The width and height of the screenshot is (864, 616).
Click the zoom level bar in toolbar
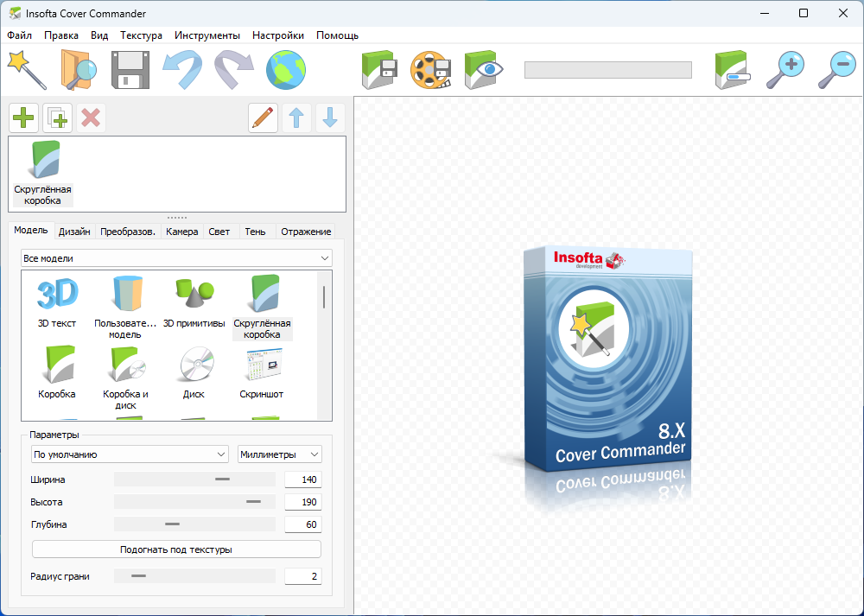(x=607, y=70)
